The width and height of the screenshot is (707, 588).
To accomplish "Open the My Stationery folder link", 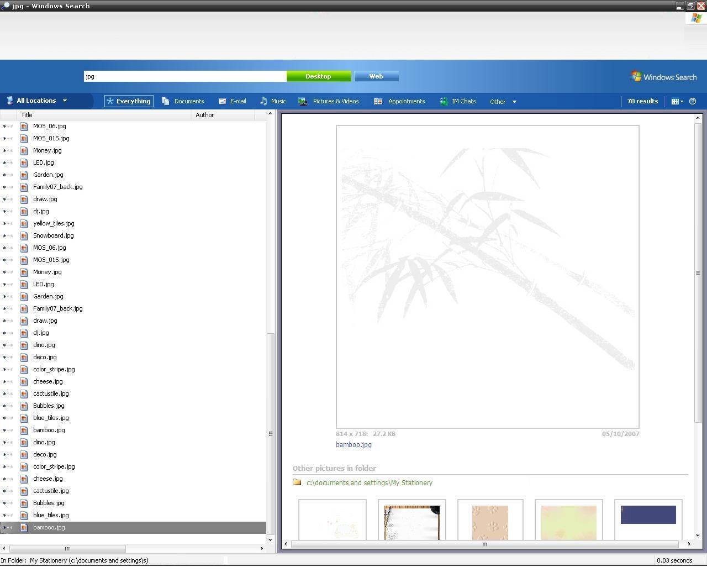I will click(370, 482).
